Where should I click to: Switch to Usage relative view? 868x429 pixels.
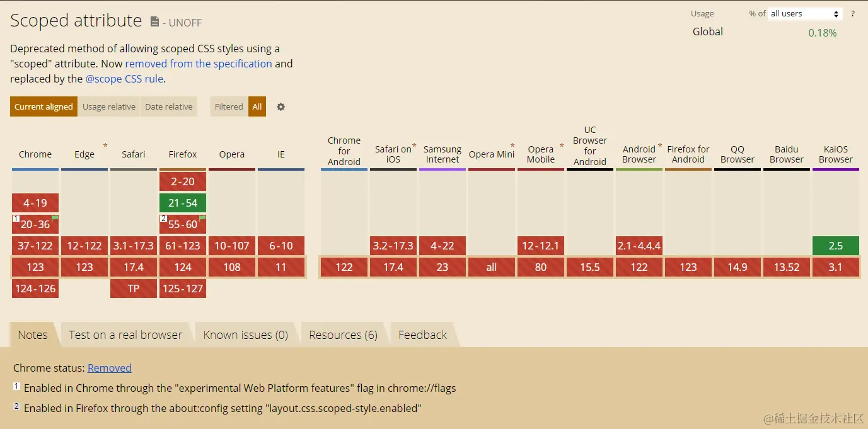(109, 107)
